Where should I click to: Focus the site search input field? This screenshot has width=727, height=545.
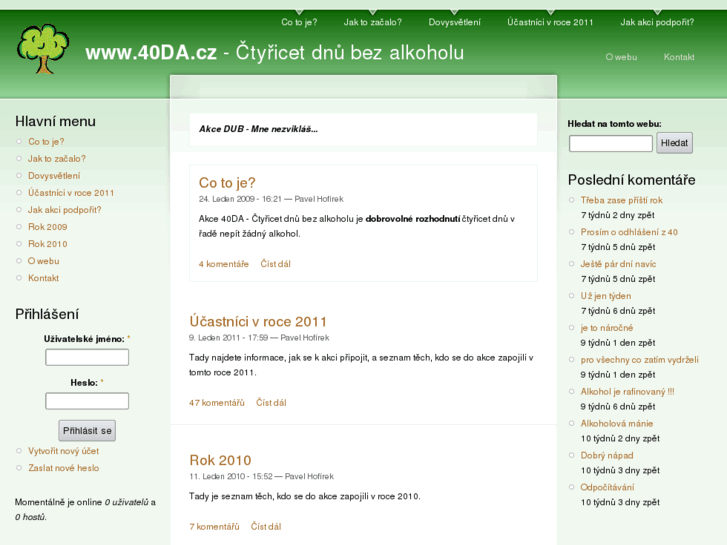point(611,143)
